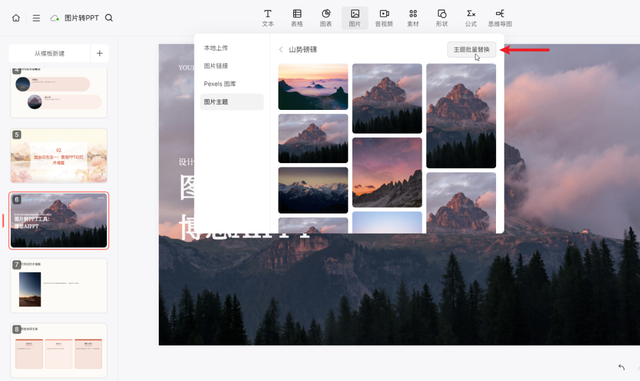640x381 pixels.
Task: Select the 文本 text tool
Action: click(x=268, y=18)
